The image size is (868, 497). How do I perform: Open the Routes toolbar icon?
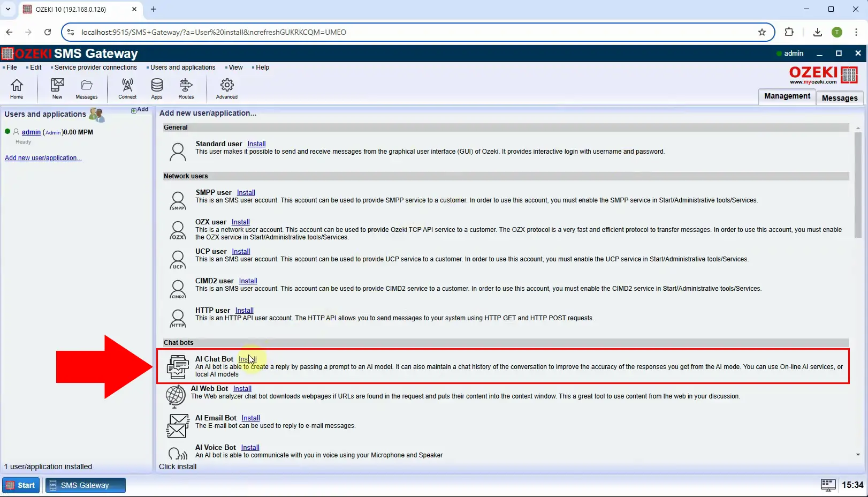186,88
